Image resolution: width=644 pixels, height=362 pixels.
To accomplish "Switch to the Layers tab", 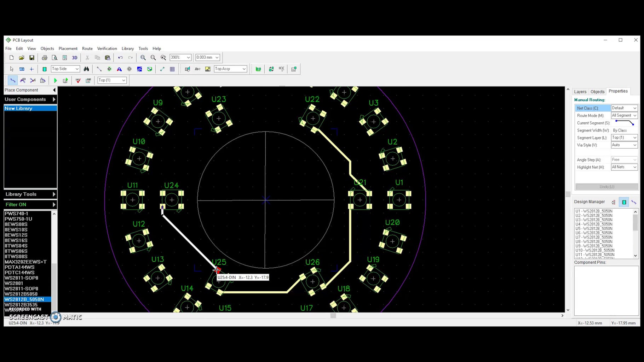I will click(x=580, y=91).
